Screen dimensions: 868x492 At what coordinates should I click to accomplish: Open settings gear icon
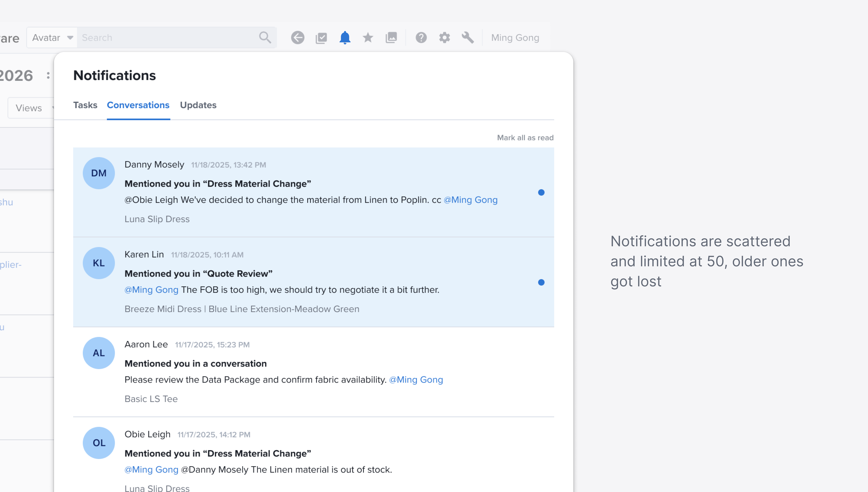pyautogui.click(x=444, y=38)
